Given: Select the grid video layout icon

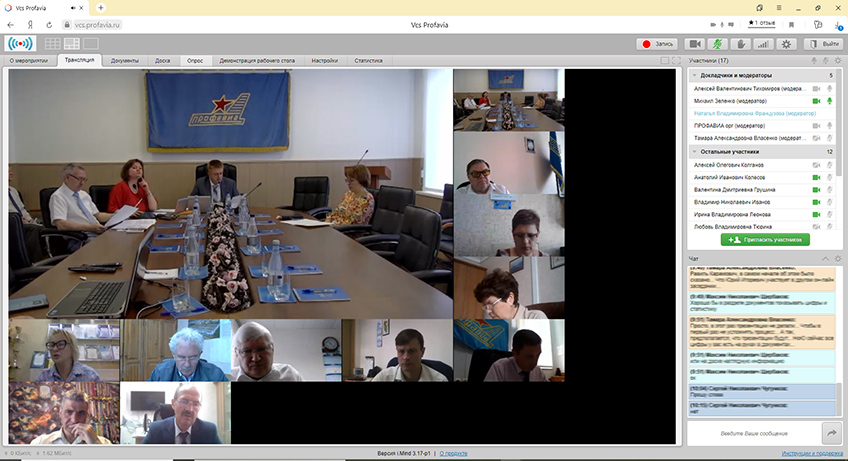Looking at the screenshot, I should point(52,44).
